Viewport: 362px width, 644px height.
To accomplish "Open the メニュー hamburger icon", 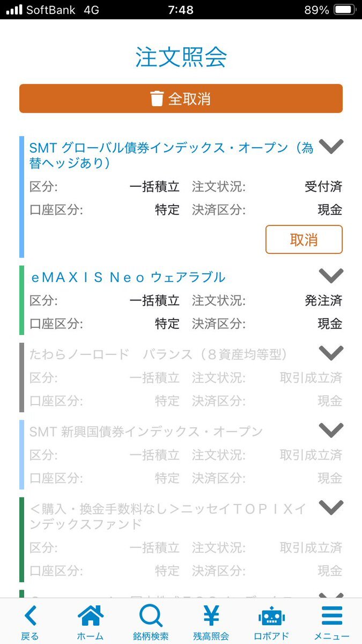I will (331, 616).
